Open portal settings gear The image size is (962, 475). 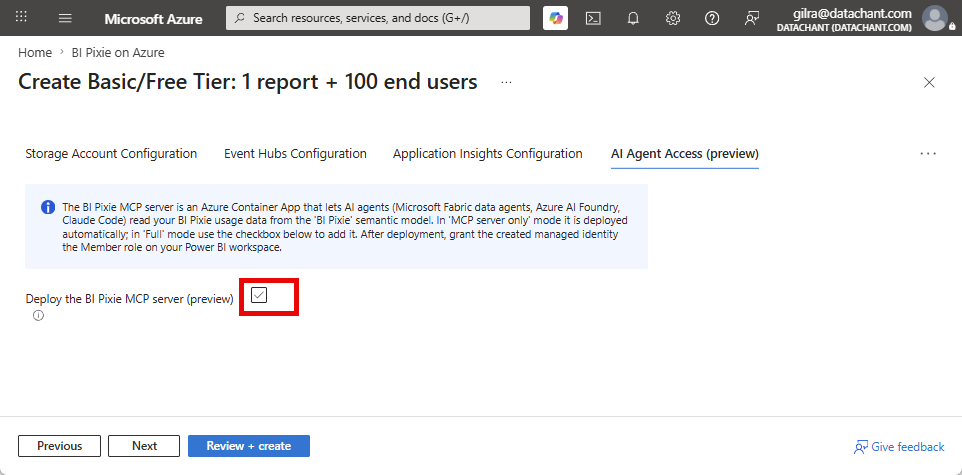pos(673,18)
